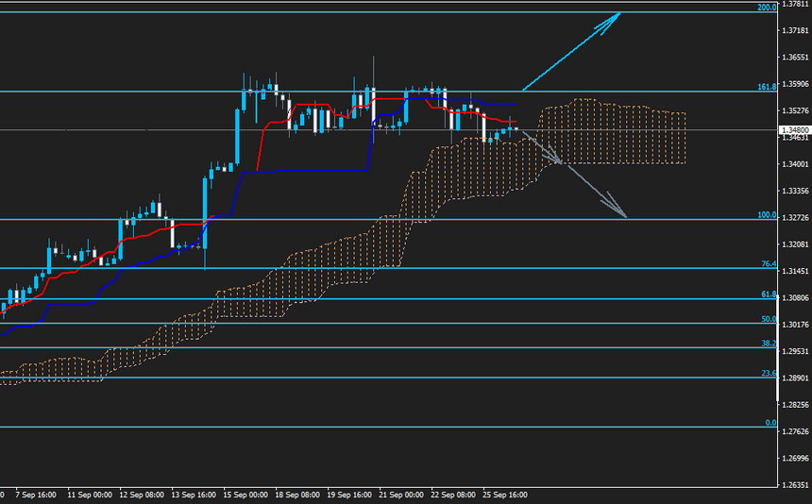Click price axis value 1.30176

(795, 325)
